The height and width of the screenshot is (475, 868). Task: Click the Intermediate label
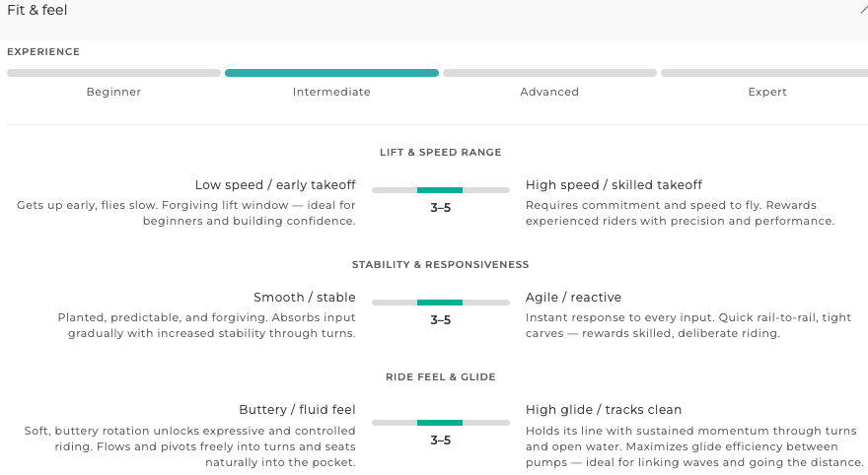[331, 92]
